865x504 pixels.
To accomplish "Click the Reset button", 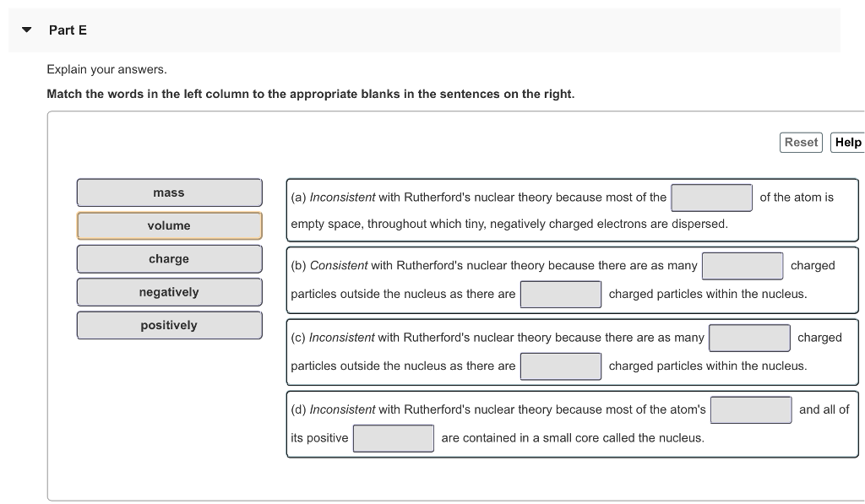I will pyautogui.click(x=800, y=142).
